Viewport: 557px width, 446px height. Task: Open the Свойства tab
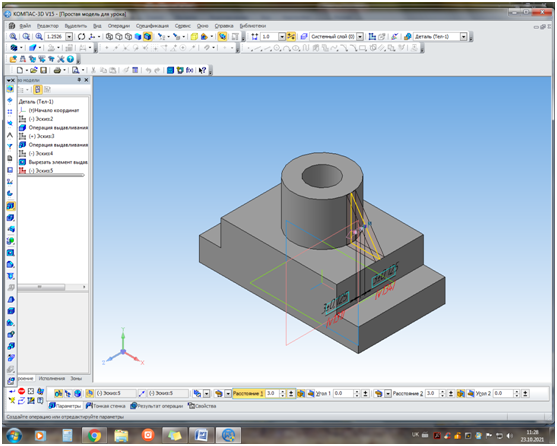(202, 406)
